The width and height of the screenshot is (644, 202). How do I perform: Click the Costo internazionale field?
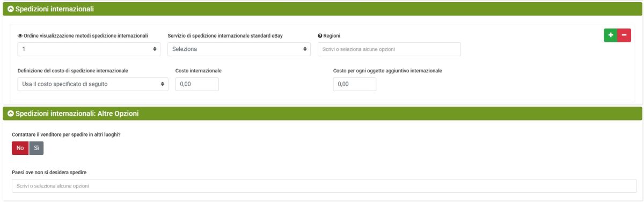pos(197,84)
